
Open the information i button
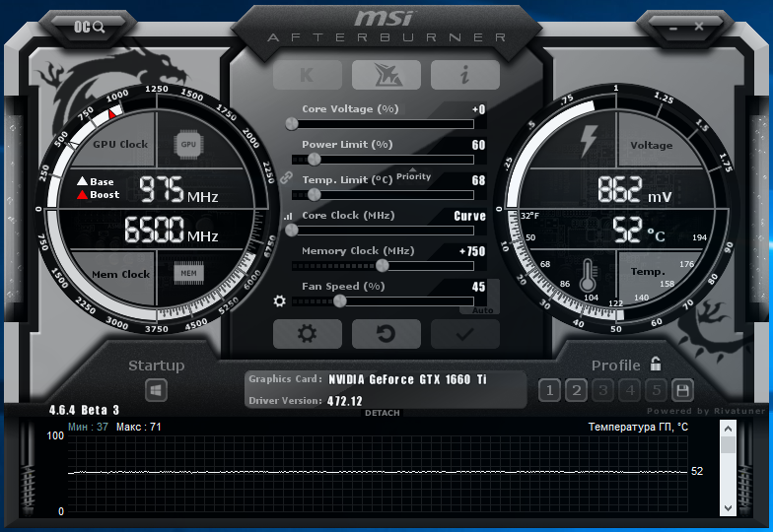[x=465, y=75]
